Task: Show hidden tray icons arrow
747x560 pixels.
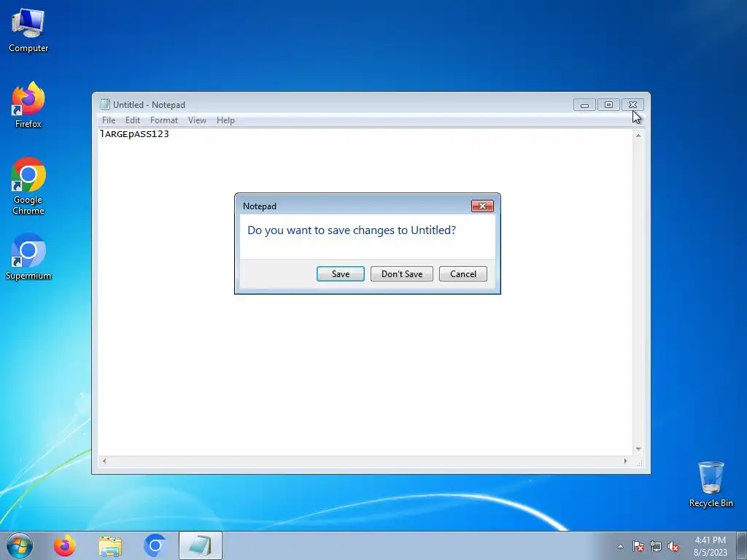Action: (620, 546)
